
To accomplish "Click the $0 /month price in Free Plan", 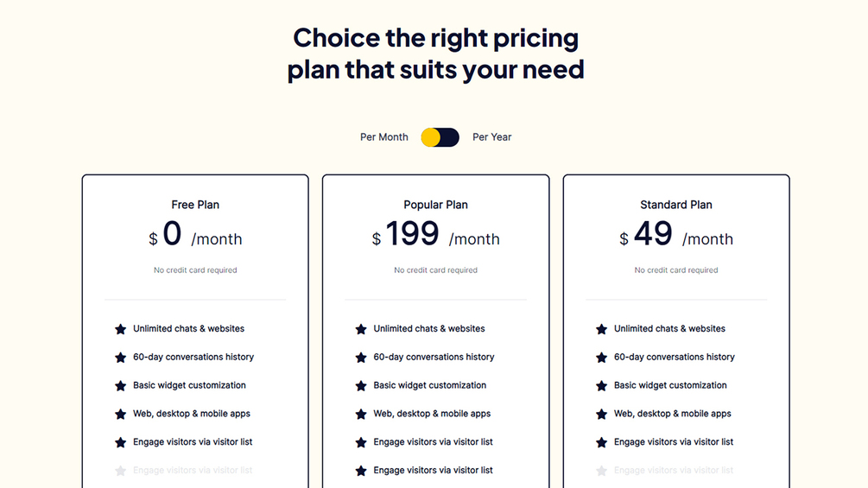I will click(195, 235).
